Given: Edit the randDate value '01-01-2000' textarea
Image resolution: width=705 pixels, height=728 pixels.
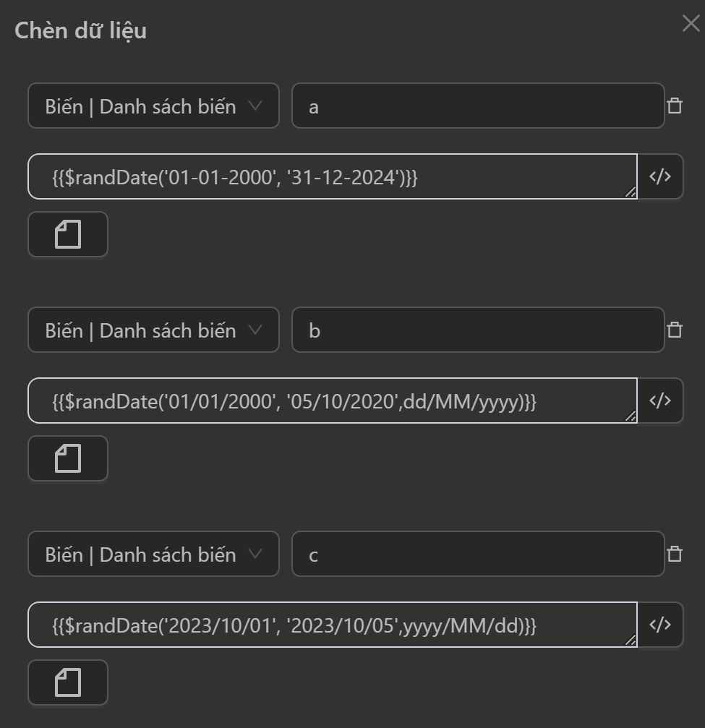Looking at the screenshot, I should [333, 176].
